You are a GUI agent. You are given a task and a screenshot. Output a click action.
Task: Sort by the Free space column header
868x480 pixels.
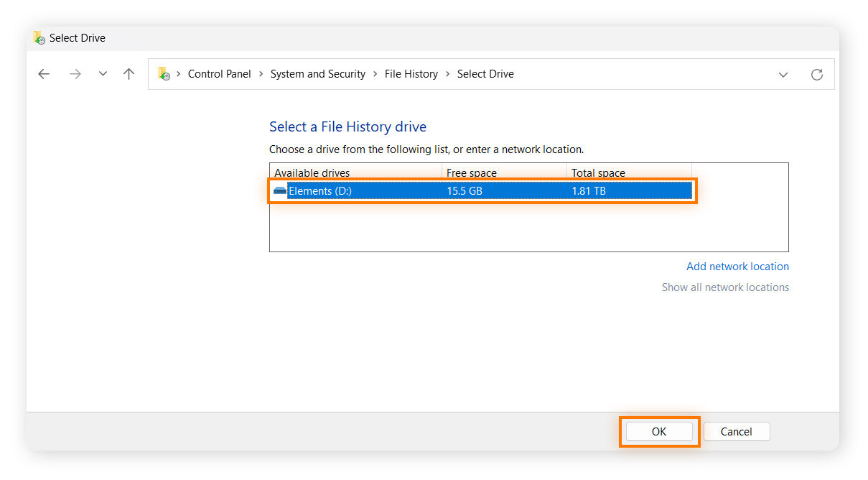pyautogui.click(x=472, y=172)
